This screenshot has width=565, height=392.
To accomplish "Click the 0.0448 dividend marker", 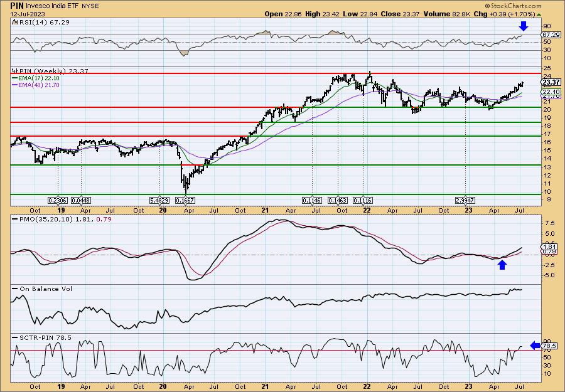I will [x=81, y=200].
